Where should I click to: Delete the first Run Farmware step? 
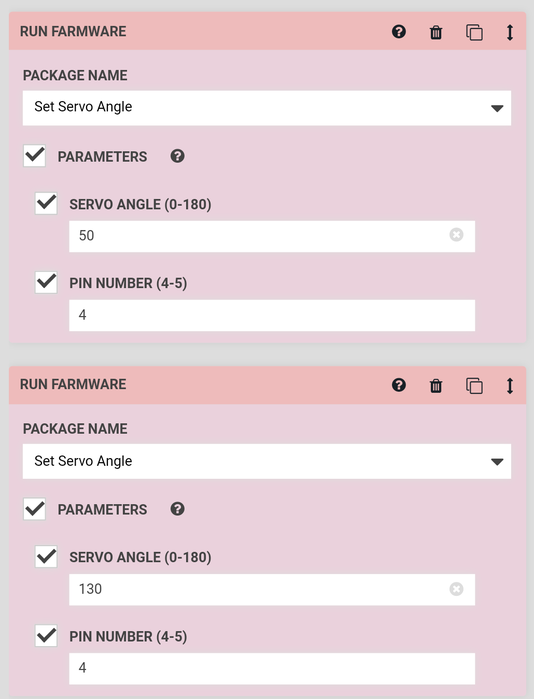click(x=436, y=32)
